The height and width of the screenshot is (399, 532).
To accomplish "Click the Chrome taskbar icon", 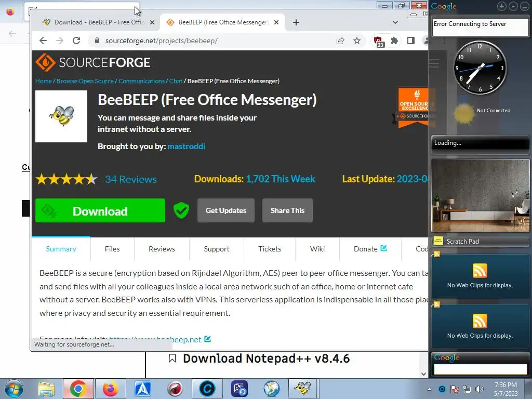I will [78, 389].
